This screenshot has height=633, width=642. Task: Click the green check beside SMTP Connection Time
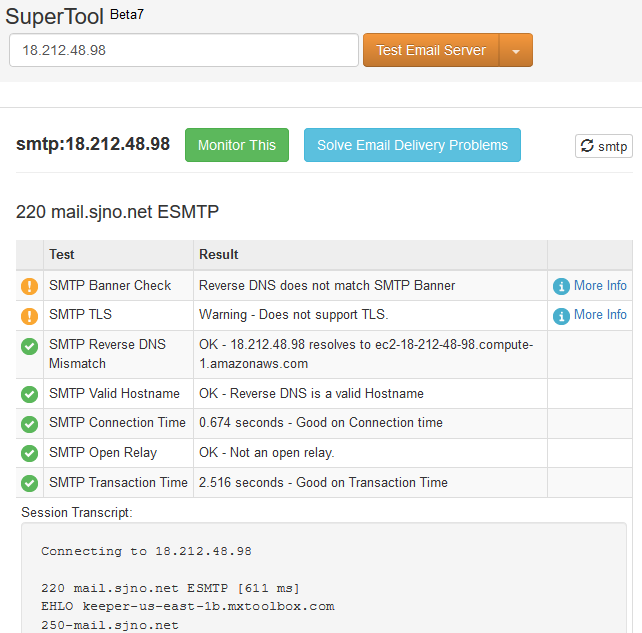pyautogui.click(x=30, y=423)
